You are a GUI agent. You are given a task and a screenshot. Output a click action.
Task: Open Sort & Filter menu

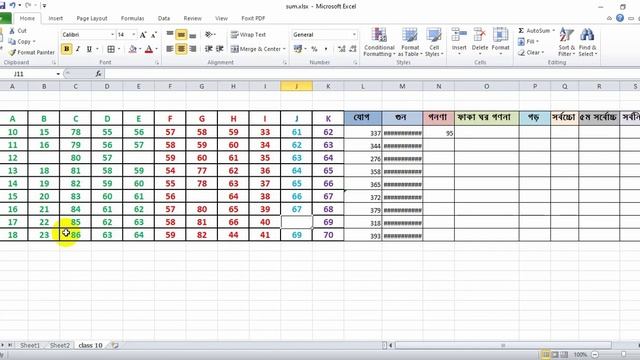tap(566, 42)
